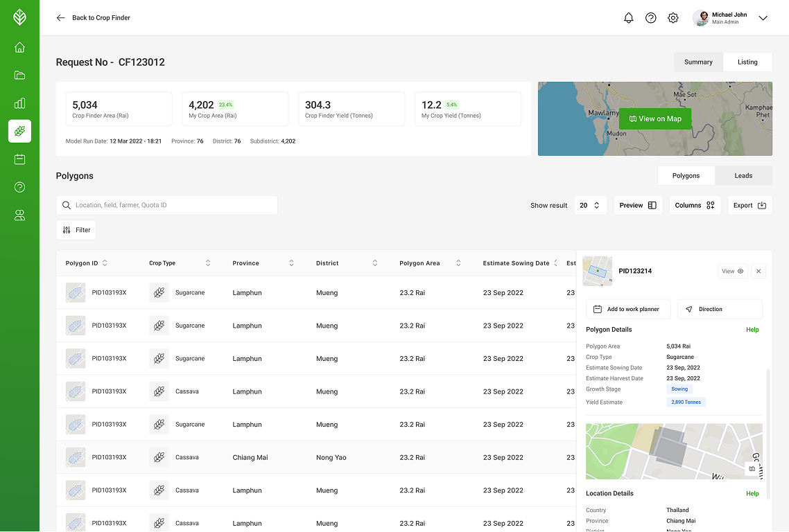This screenshot has height=532, width=789.
Task: Open the users sidebar icon
Action: point(19,215)
